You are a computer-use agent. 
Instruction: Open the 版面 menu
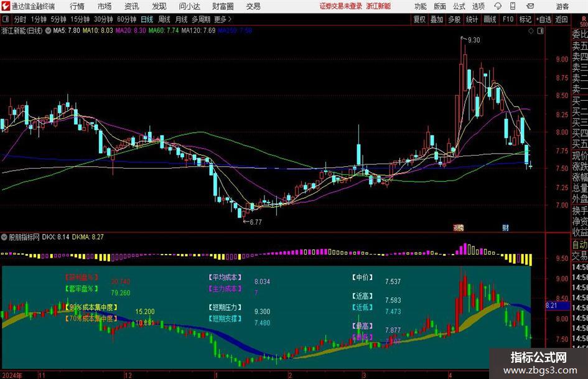440,6
